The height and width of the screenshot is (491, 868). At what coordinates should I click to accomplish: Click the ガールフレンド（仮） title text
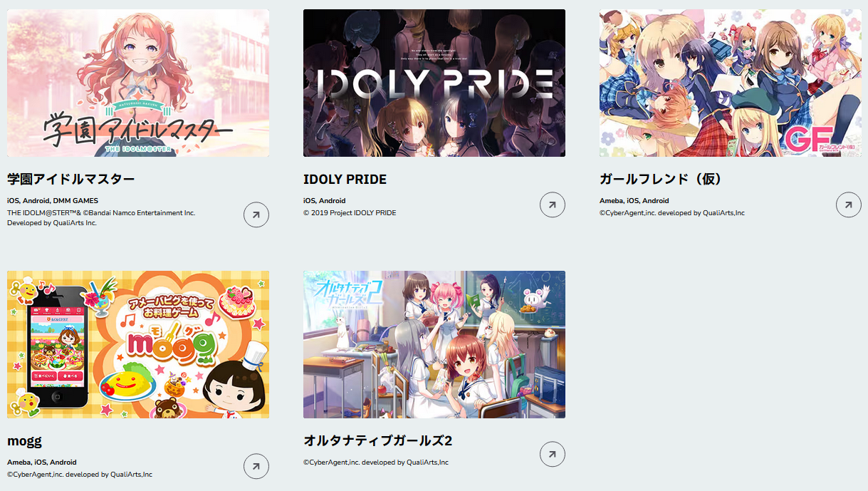[662, 179]
